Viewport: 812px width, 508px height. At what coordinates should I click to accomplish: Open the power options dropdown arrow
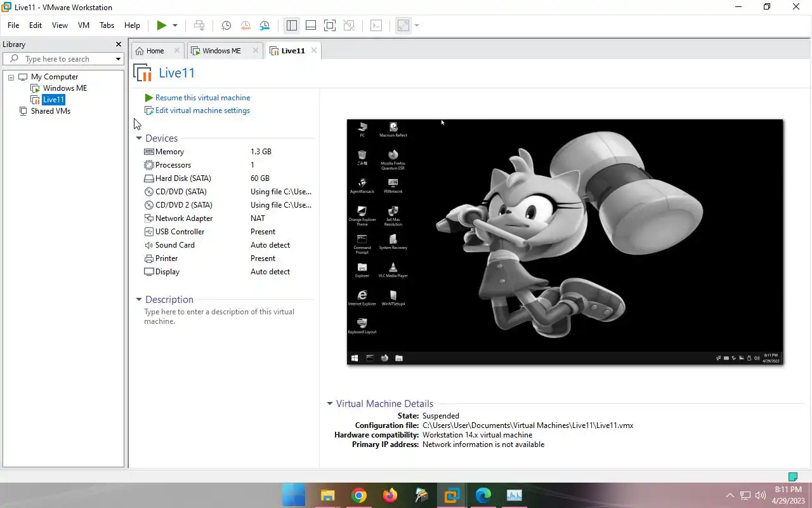[x=175, y=25]
